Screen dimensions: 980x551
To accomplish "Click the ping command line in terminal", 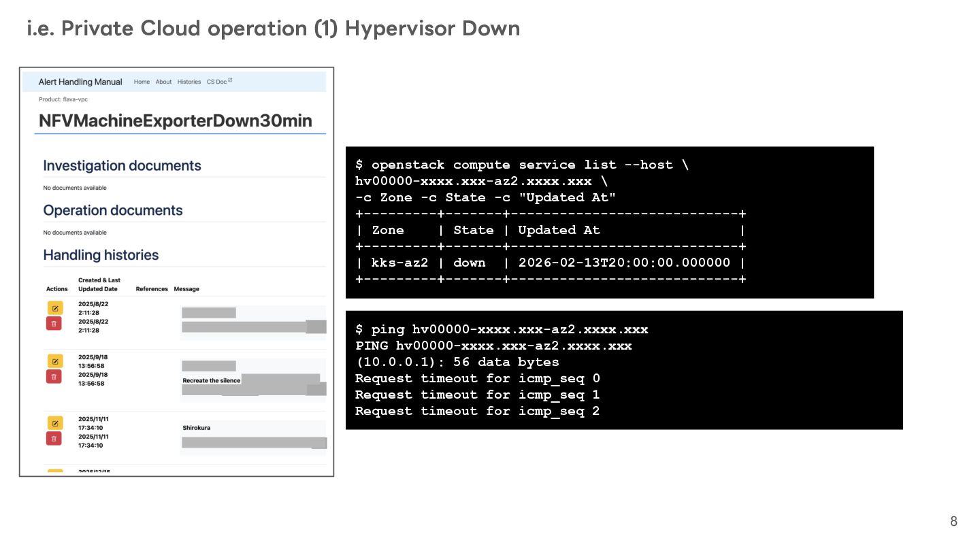I will pos(502,329).
